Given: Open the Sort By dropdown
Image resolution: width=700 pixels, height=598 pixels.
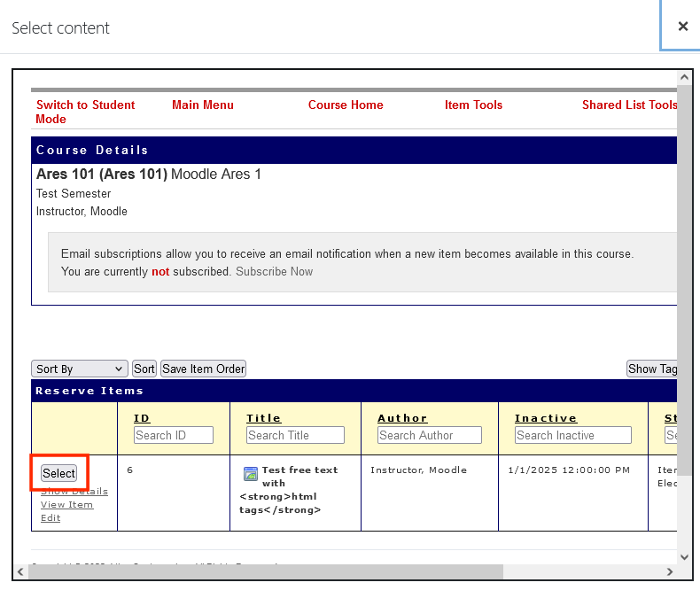Looking at the screenshot, I should pyautogui.click(x=80, y=369).
